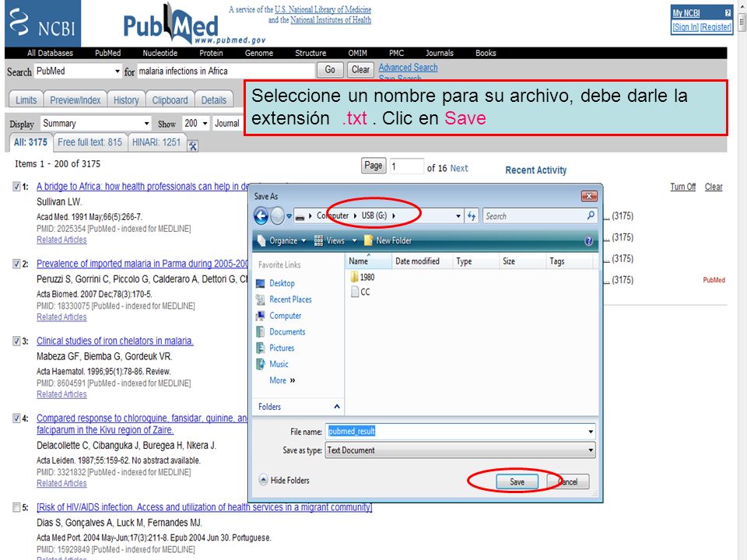Click the page number input field
The image size is (747, 560).
coord(406,166)
